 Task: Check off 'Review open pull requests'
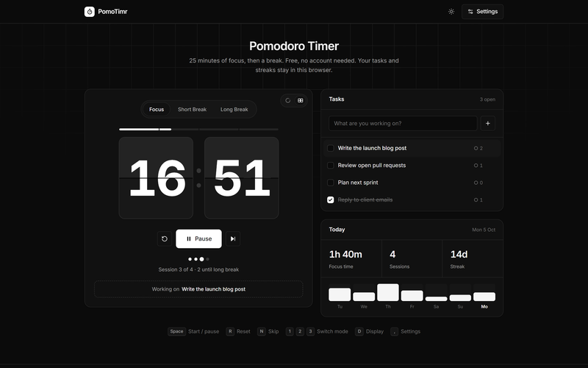(x=330, y=166)
